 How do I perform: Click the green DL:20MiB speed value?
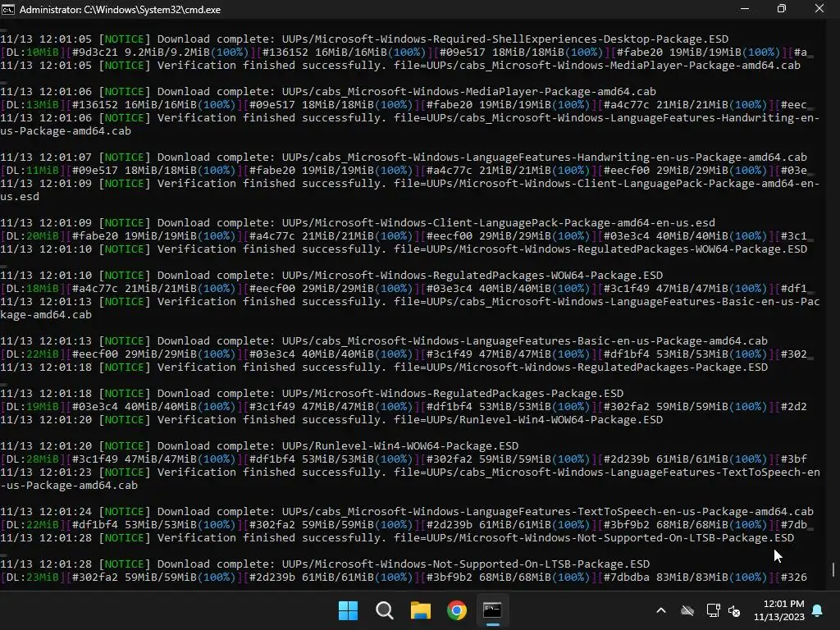pos(43,235)
